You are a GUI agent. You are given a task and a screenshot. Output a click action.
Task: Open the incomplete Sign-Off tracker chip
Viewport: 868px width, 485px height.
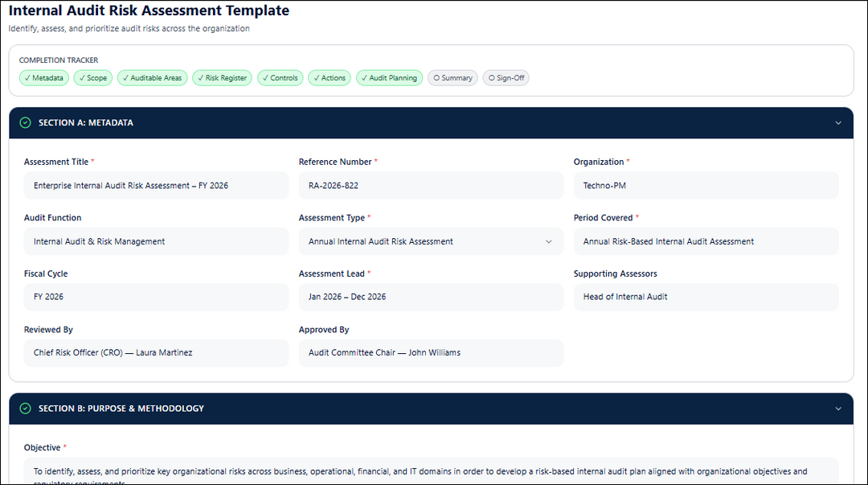[x=506, y=78]
